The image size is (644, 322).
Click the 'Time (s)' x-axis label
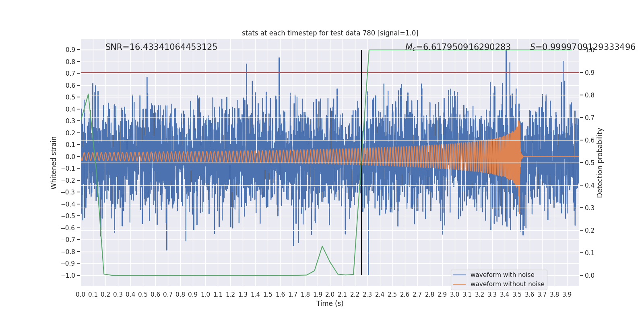click(x=330, y=303)
